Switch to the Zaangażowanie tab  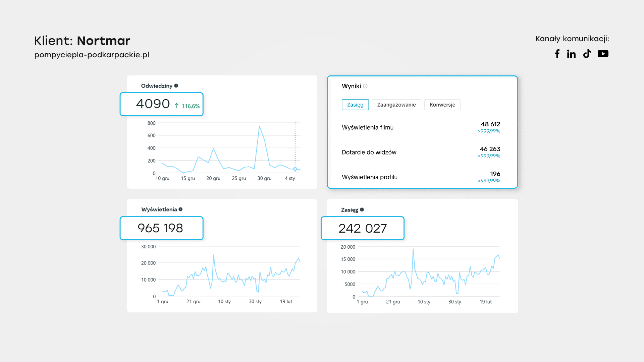click(x=396, y=105)
